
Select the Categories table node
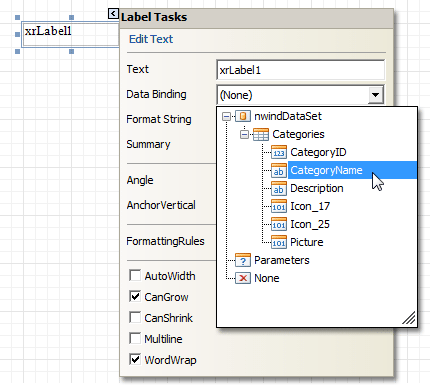(298, 134)
